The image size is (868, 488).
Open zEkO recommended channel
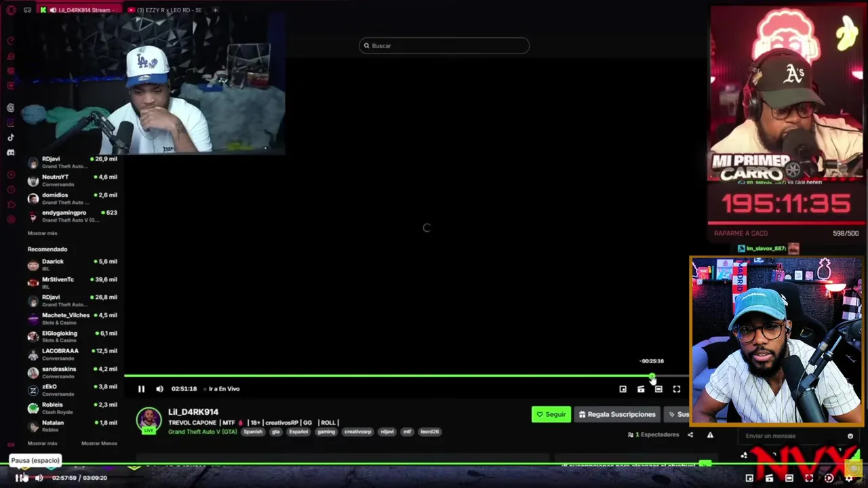[72, 390]
